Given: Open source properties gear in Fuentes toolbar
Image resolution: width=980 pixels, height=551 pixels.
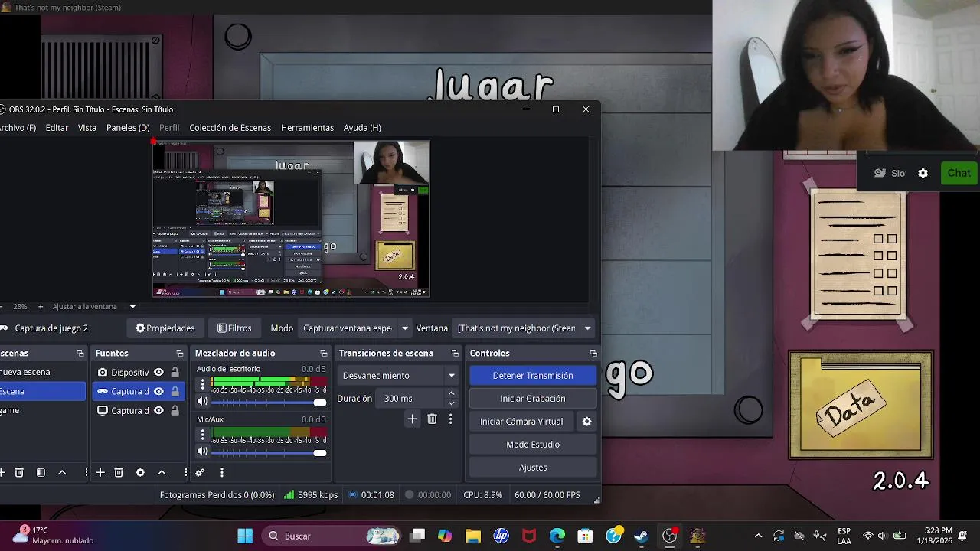Looking at the screenshot, I should (140, 473).
